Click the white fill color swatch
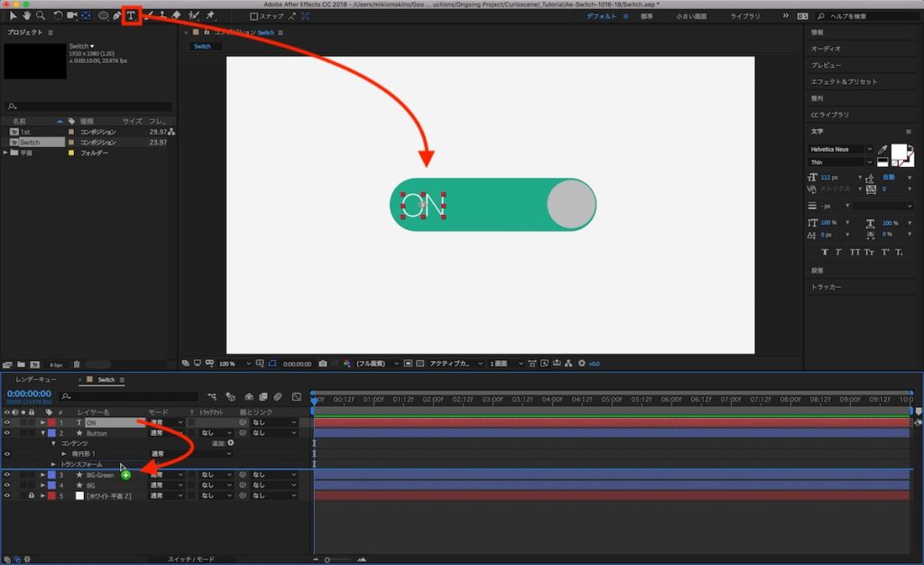924x565 pixels. (900, 152)
